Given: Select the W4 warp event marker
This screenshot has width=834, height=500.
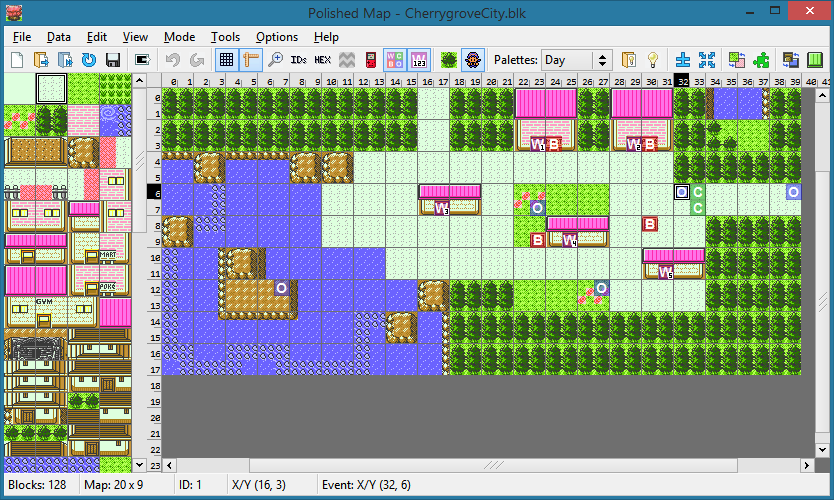Looking at the screenshot, I should [570, 240].
